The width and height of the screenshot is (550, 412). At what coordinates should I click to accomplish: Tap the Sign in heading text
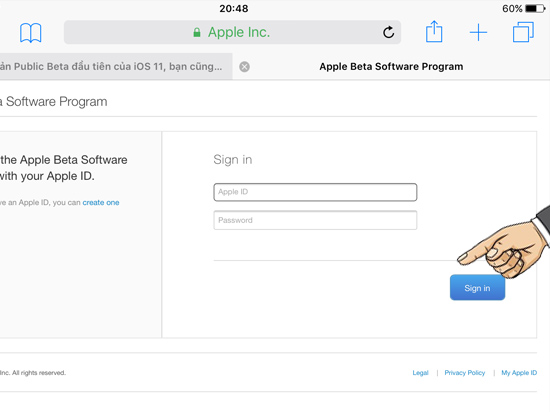[x=233, y=160]
